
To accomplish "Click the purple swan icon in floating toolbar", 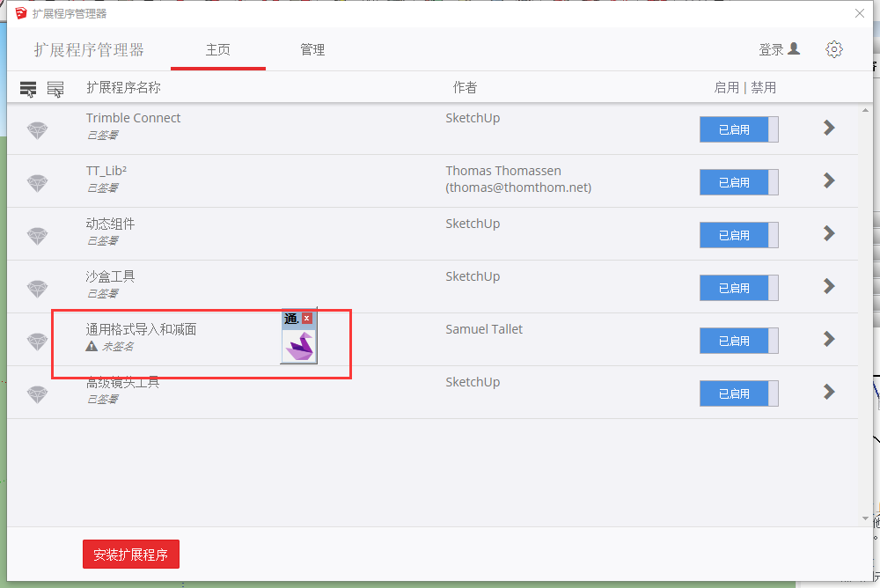I will coord(299,345).
